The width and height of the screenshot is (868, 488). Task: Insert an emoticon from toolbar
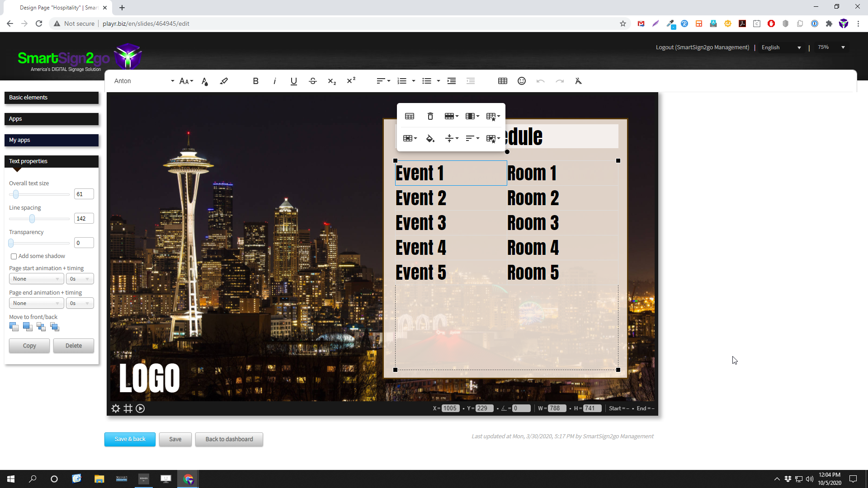pyautogui.click(x=522, y=81)
